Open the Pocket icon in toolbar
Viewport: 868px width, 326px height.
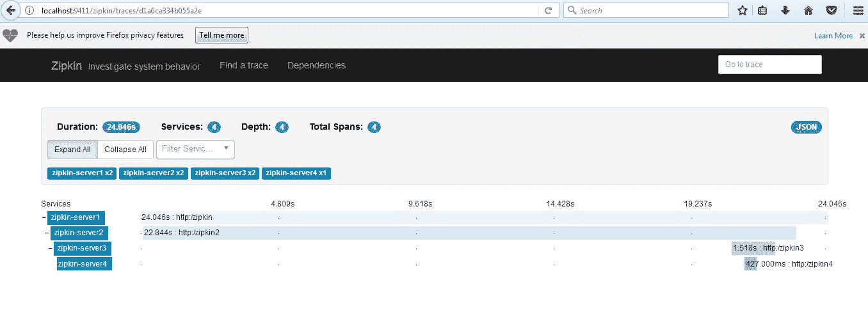tap(831, 10)
